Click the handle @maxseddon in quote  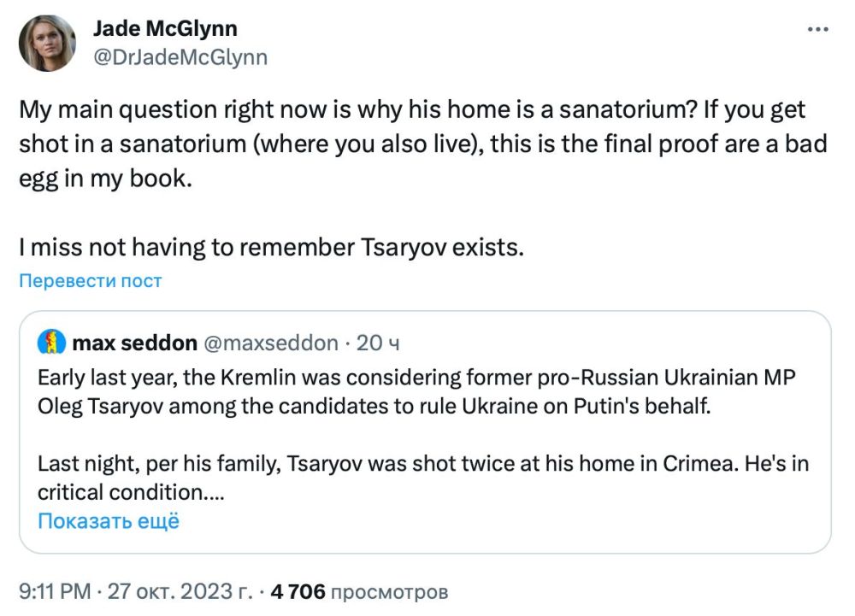(x=269, y=343)
